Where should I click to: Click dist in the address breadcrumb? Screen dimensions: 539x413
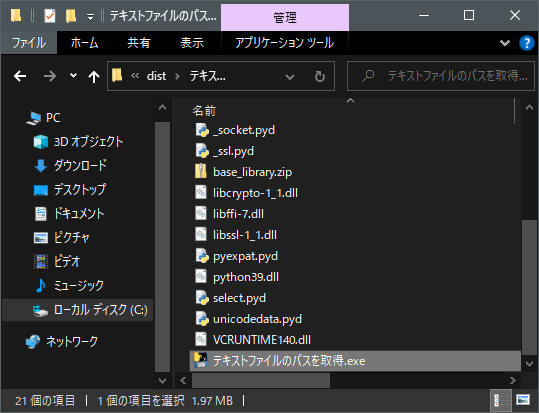156,76
